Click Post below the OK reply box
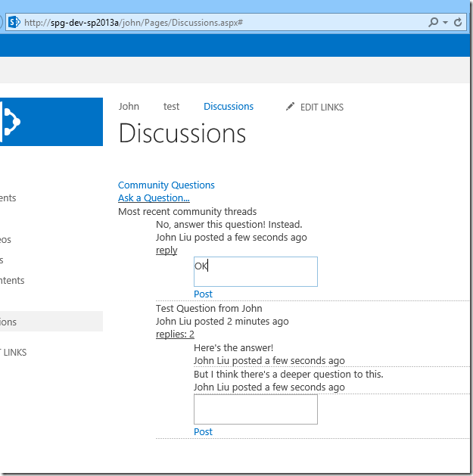The image size is (473, 476). pyautogui.click(x=203, y=294)
